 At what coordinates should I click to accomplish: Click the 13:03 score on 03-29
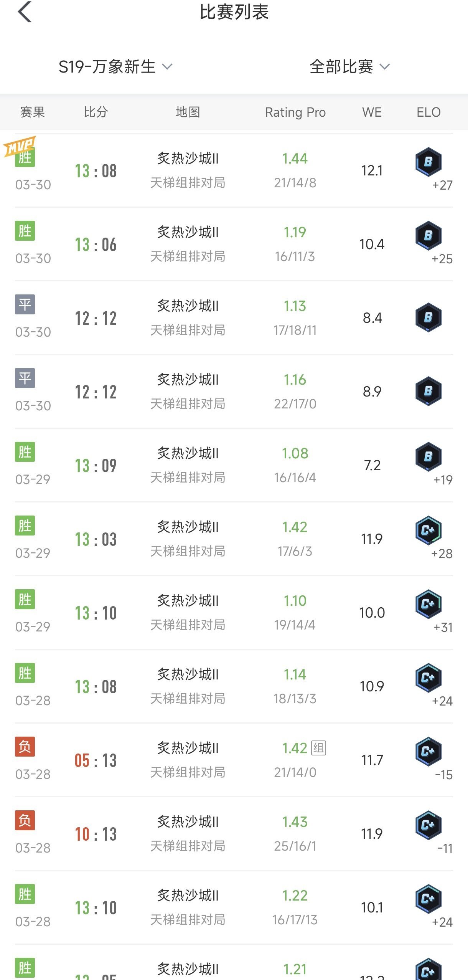coord(96,539)
